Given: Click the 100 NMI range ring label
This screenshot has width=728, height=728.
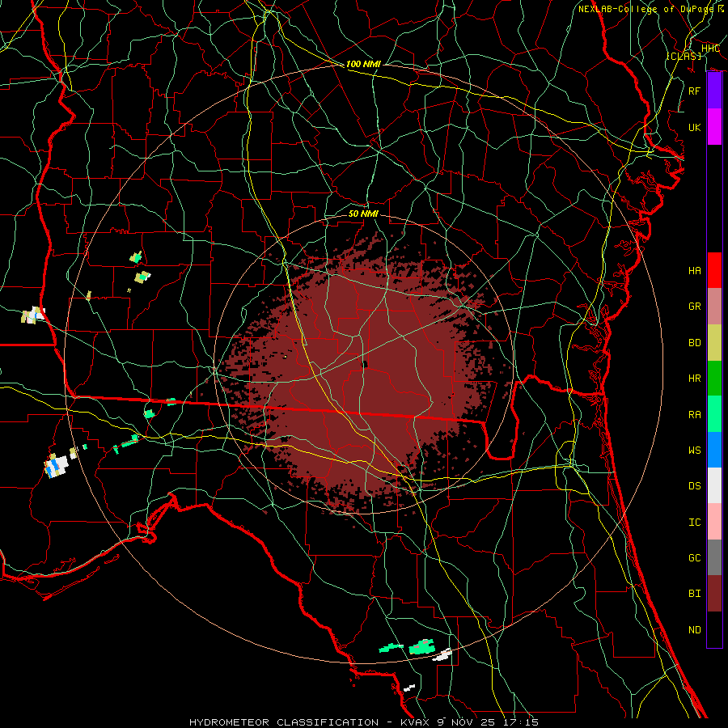Looking at the screenshot, I should click(363, 64).
